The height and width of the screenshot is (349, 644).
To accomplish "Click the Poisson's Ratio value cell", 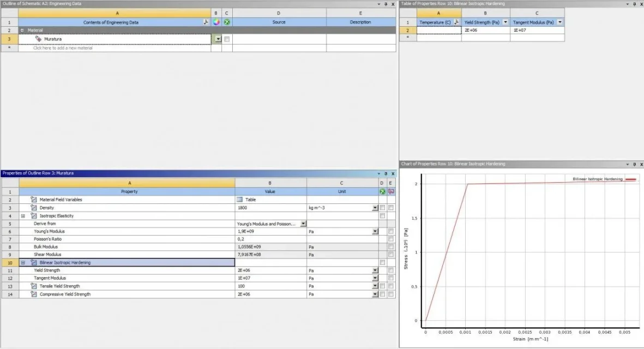I will tap(270, 239).
